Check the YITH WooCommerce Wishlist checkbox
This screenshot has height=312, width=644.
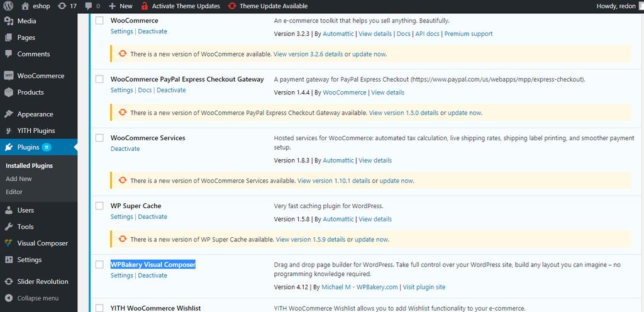point(99,308)
